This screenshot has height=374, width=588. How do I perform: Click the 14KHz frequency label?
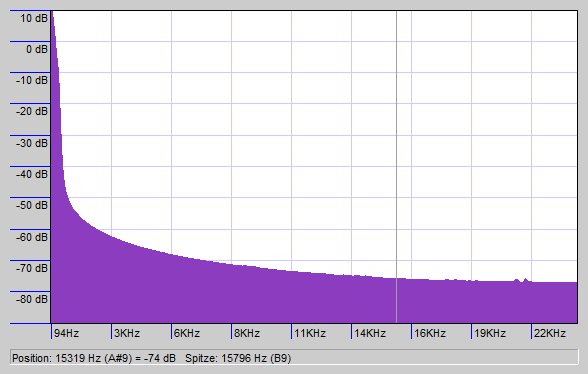click(x=370, y=333)
